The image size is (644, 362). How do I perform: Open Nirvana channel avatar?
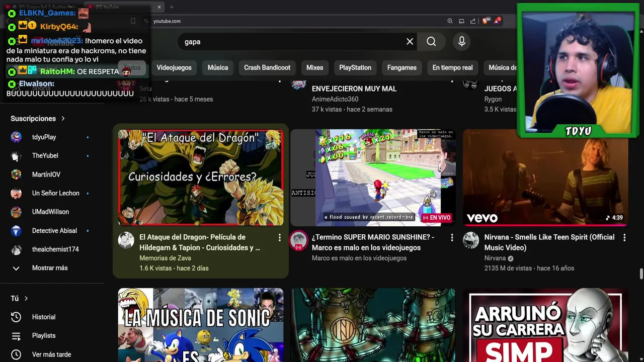[x=471, y=240]
